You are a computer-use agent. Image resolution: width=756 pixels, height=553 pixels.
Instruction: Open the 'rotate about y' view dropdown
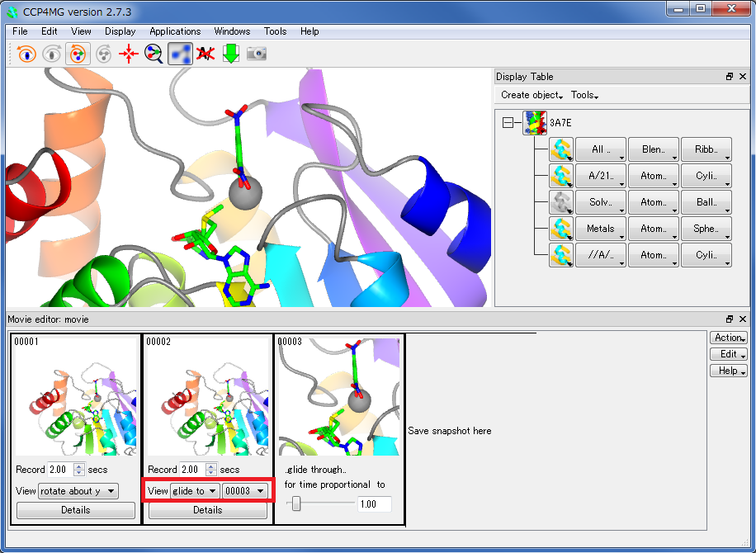coord(78,491)
